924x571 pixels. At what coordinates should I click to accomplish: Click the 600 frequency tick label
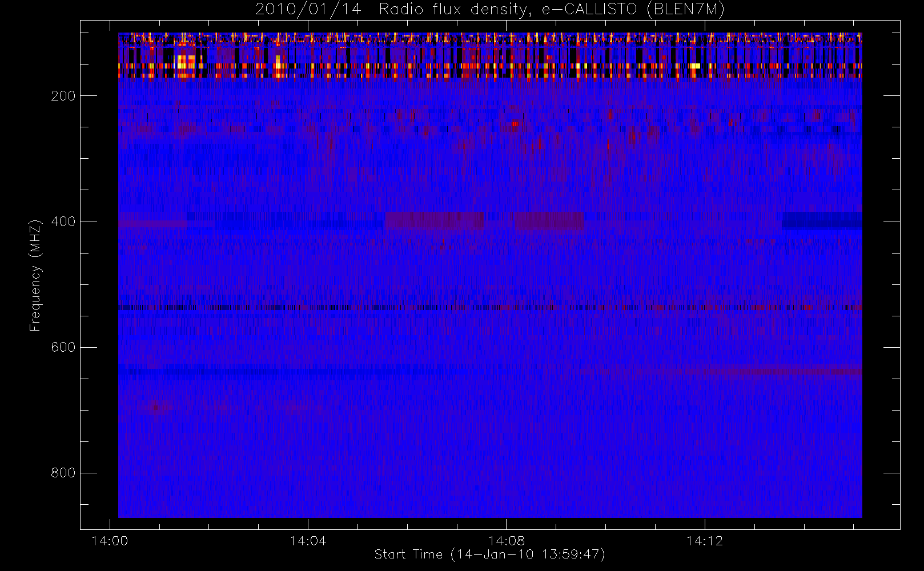(63, 347)
